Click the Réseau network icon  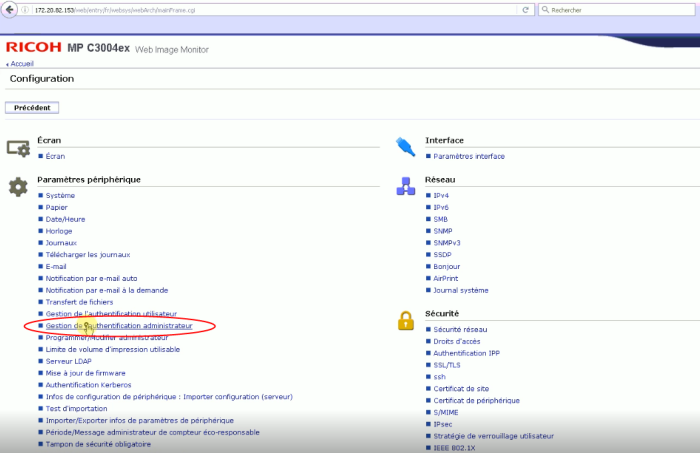coord(406,187)
